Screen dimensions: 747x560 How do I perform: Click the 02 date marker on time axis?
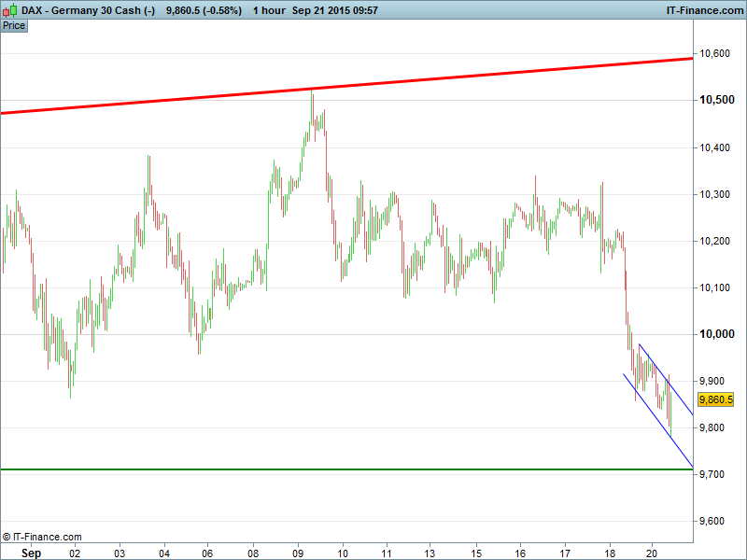pos(76,553)
